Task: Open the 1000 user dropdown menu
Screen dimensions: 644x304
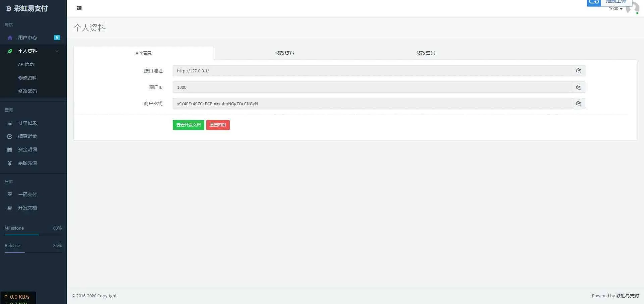Action: (615, 9)
